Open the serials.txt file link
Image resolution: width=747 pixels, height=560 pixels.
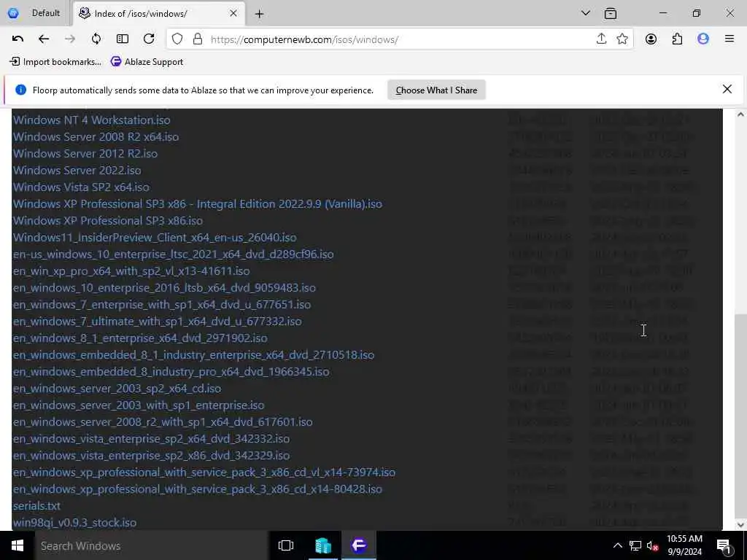click(x=36, y=506)
